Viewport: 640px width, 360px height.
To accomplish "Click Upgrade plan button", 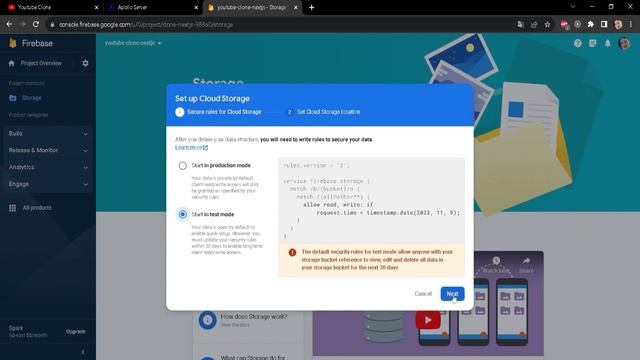I will click(76, 331).
